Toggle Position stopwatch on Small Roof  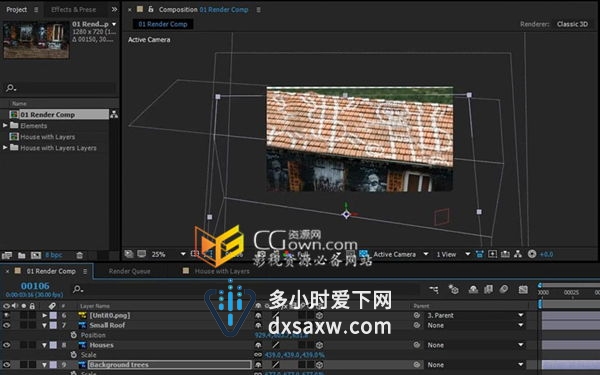pyautogui.click(x=73, y=335)
